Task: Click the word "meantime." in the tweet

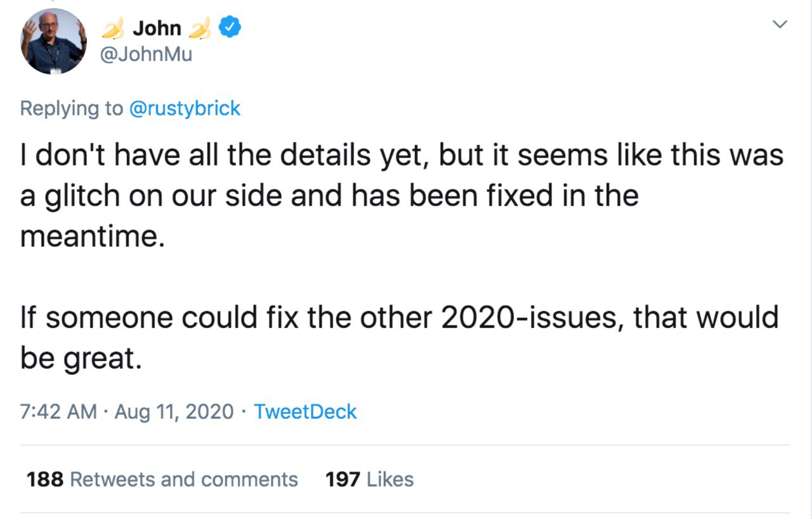Action: [x=89, y=237]
